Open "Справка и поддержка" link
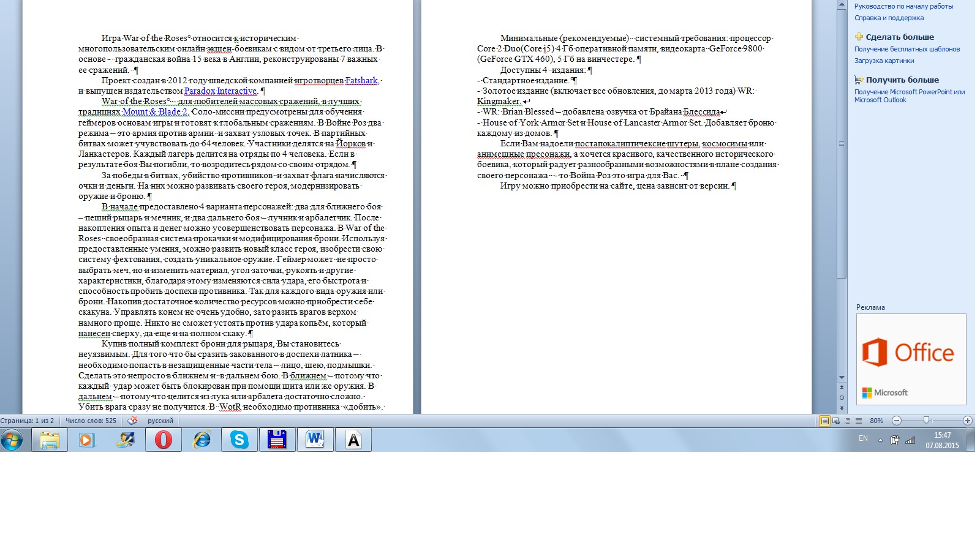Screen dimensions: 980x551 (x=889, y=18)
